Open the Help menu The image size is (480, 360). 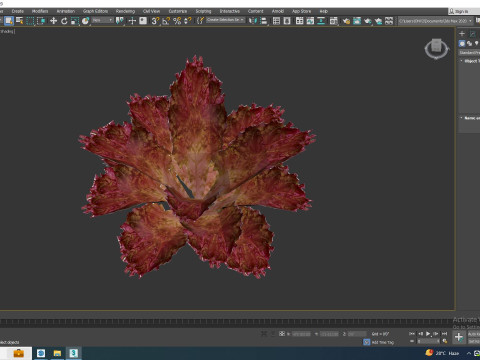(323, 11)
